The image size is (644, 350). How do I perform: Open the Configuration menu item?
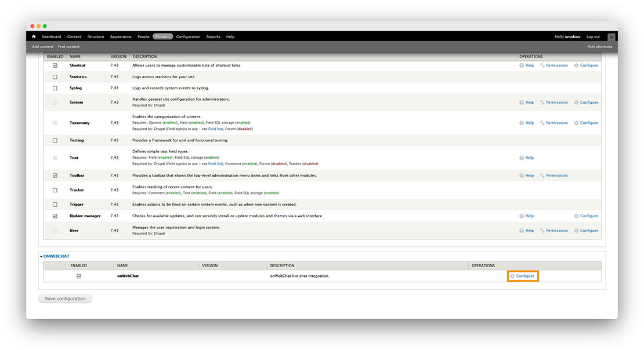pos(188,37)
